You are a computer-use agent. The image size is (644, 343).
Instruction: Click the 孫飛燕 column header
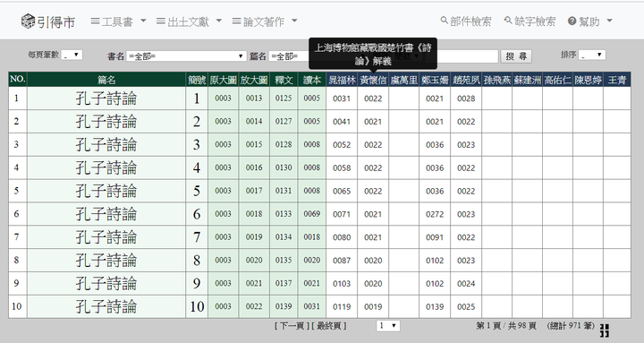coord(496,80)
